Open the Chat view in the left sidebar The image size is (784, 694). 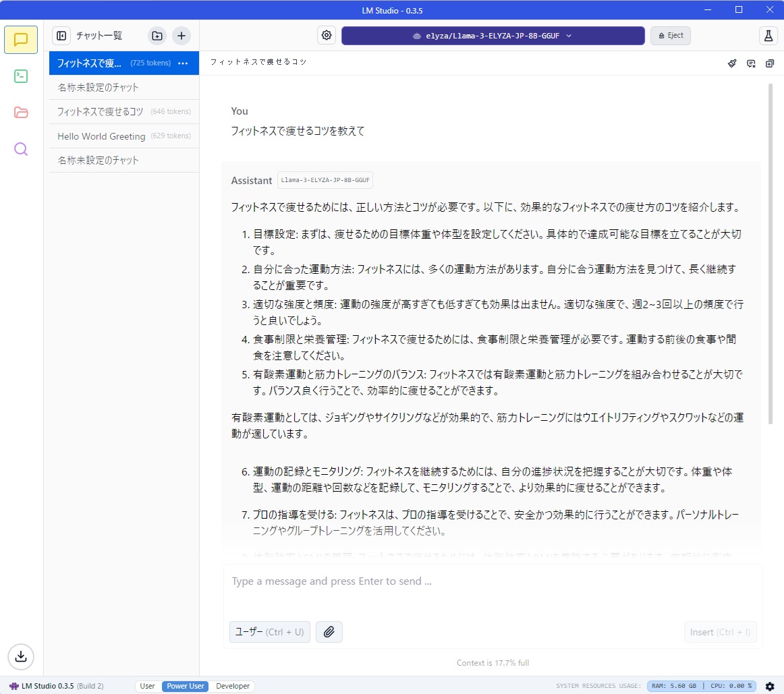(x=21, y=40)
